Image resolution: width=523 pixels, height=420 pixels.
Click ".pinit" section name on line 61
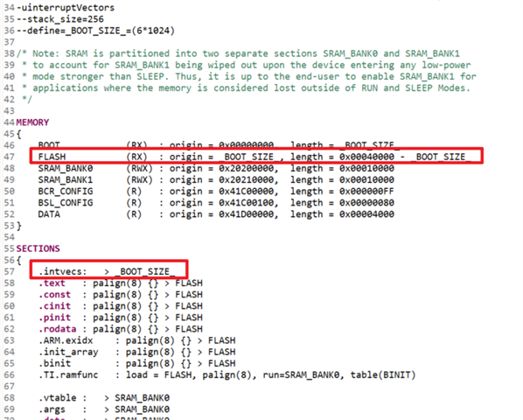(x=54, y=318)
